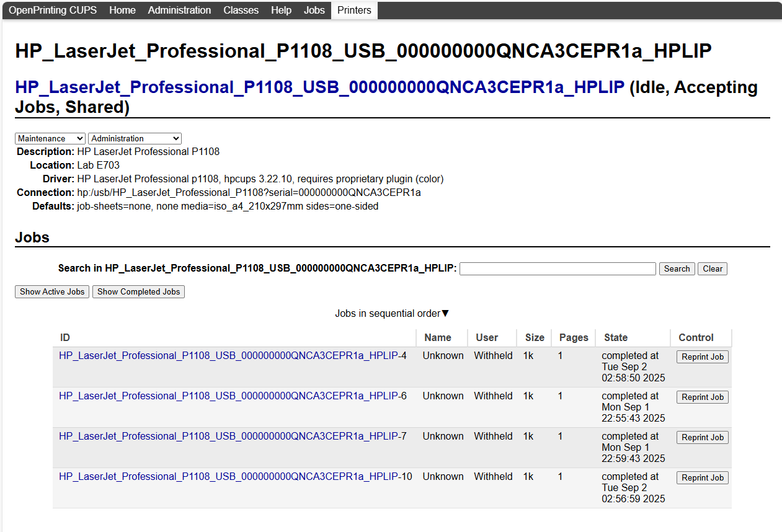Reprint job HPLIP-4

tap(703, 357)
